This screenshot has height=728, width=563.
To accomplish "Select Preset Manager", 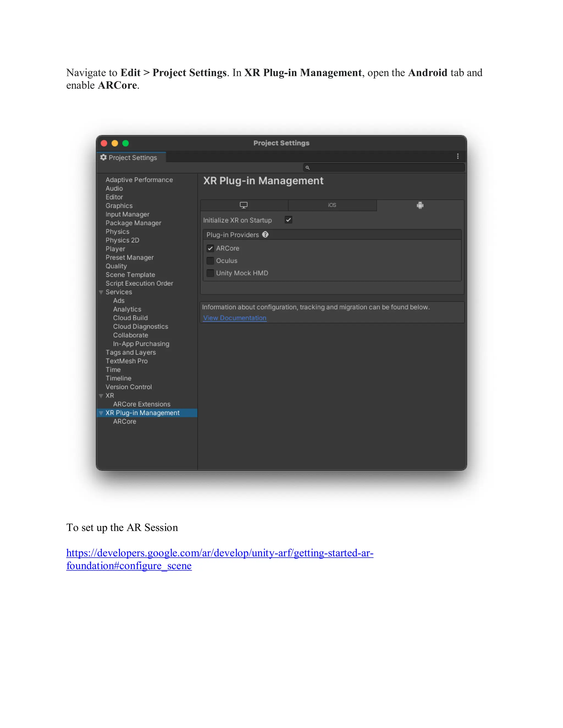I will (130, 258).
